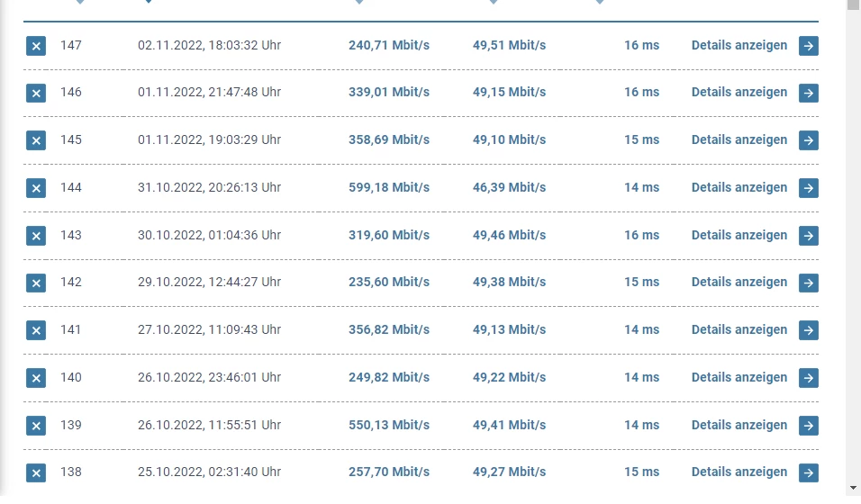
Task: Click "Details anzeigen" for measurement 147
Action: (x=739, y=45)
